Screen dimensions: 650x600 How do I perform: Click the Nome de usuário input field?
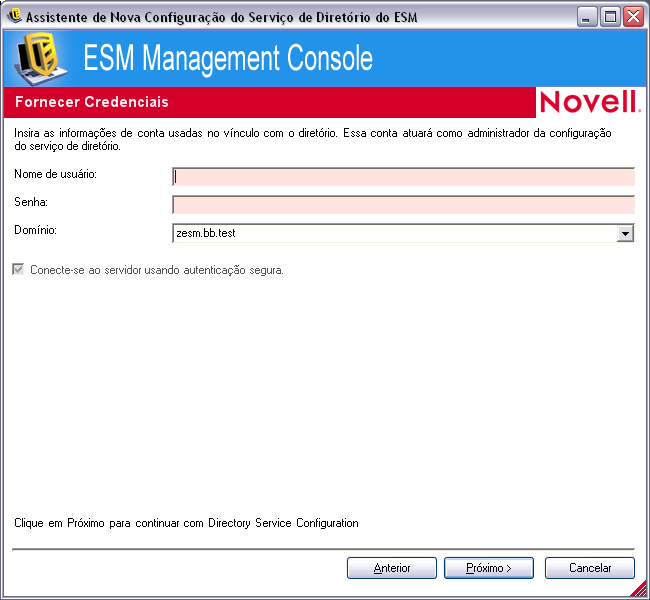(403, 177)
